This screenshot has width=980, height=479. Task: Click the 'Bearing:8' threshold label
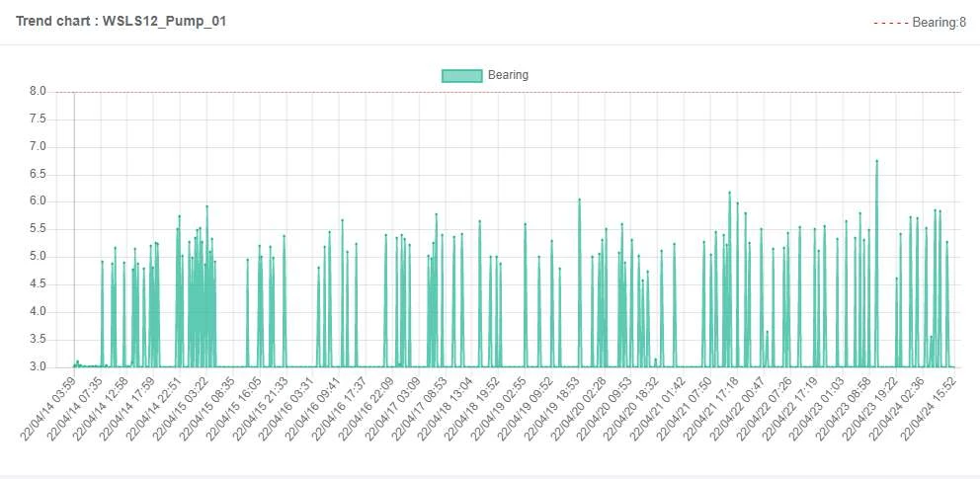[939, 23]
